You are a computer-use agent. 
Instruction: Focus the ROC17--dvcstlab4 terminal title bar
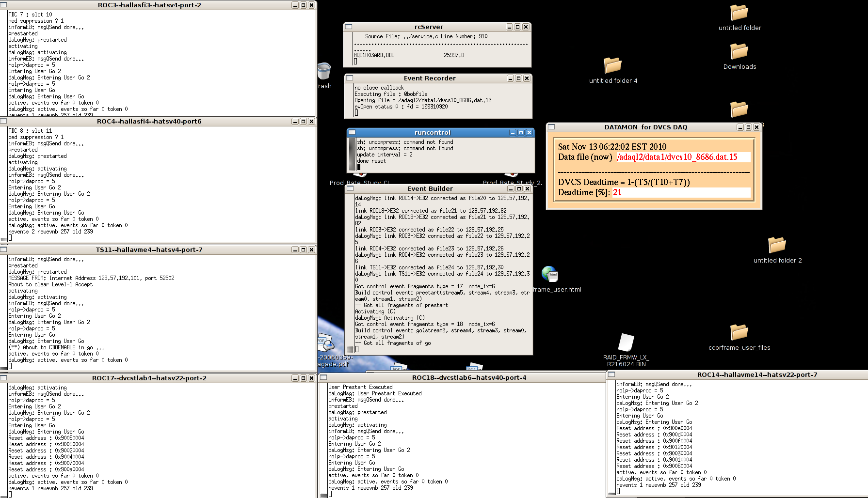(149, 378)
